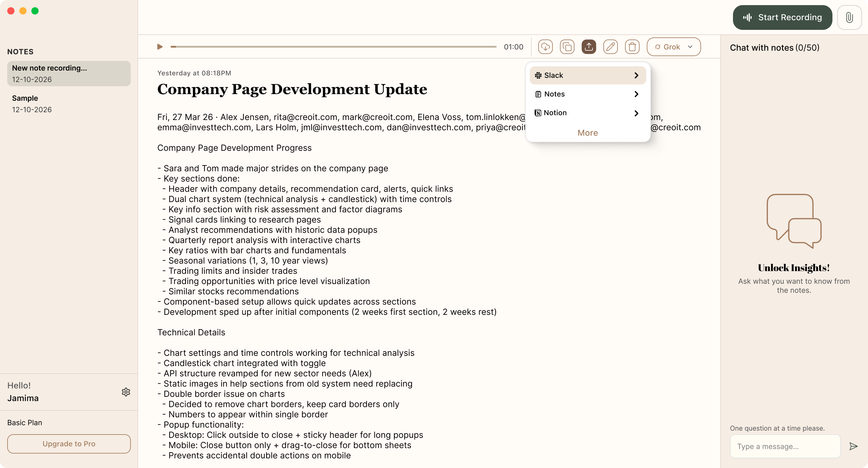Click the 'Yesterday at 08:18PM' timestamp
The image size is (868, 468).
194,73
